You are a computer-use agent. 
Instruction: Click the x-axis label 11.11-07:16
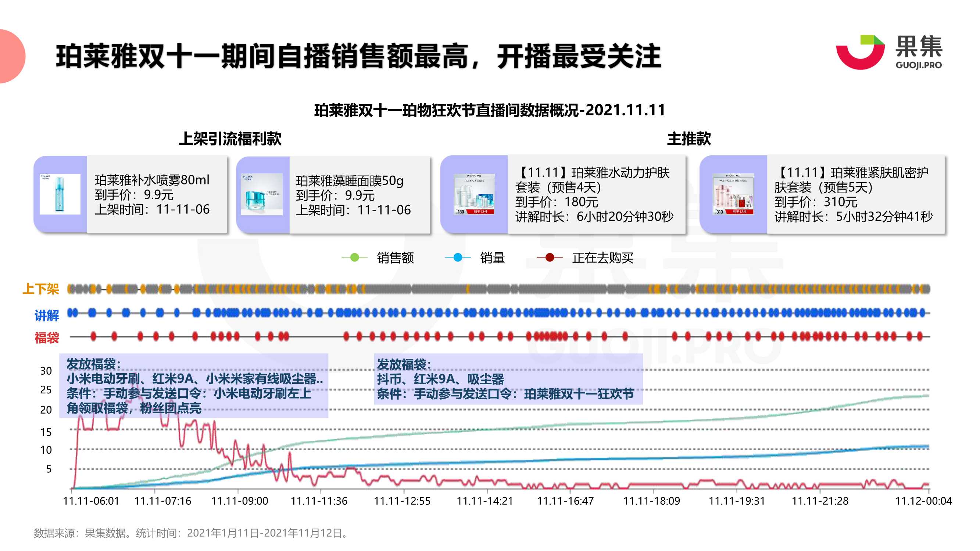tap(163, 501)
